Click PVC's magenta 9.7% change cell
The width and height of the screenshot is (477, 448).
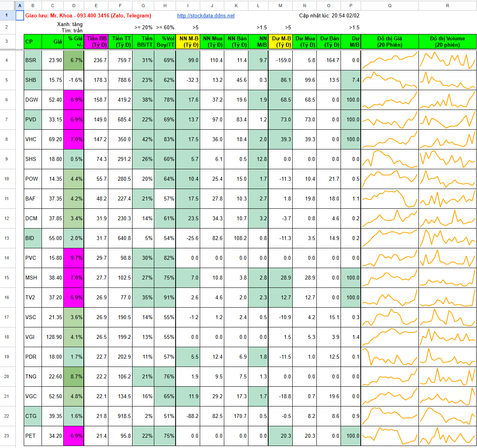[x=74, y=258]
